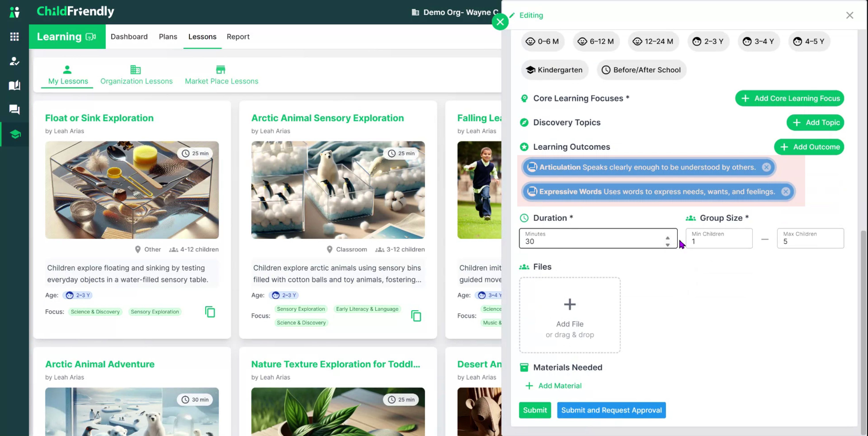The image size is (868, 436).
Task: Toggle the 12–24 M age group
Action: [x=653, y=41]
